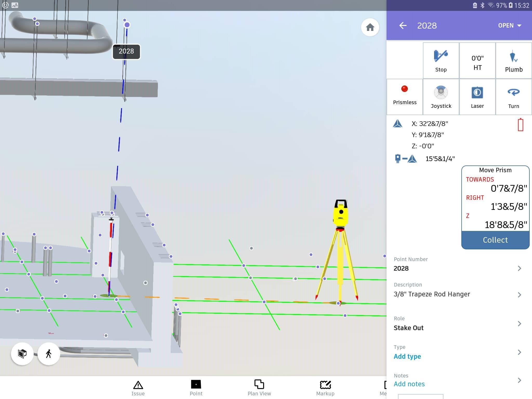Select the RIGHT value 1'3&5/8"

(x=509, y=207)
